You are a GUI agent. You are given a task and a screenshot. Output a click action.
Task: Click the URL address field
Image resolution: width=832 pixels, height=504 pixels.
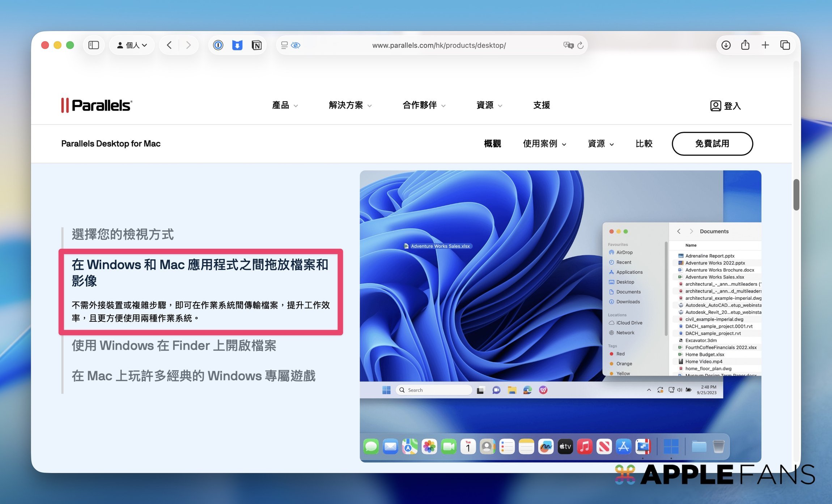click(439, 45)
